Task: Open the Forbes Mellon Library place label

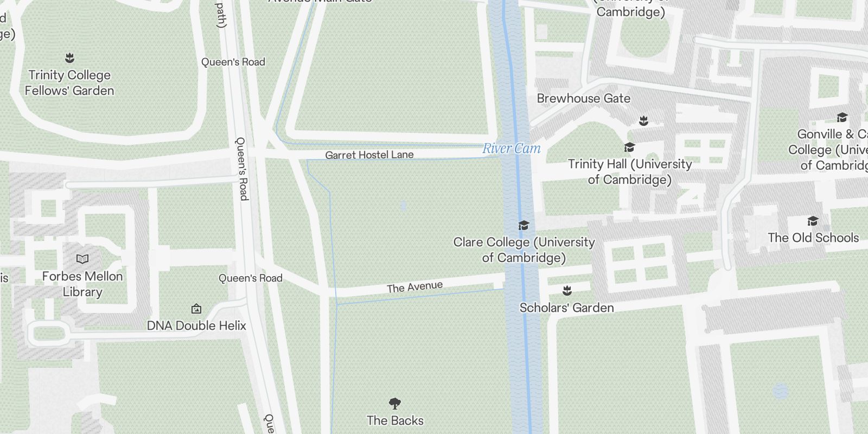Action: coord(82,284)
